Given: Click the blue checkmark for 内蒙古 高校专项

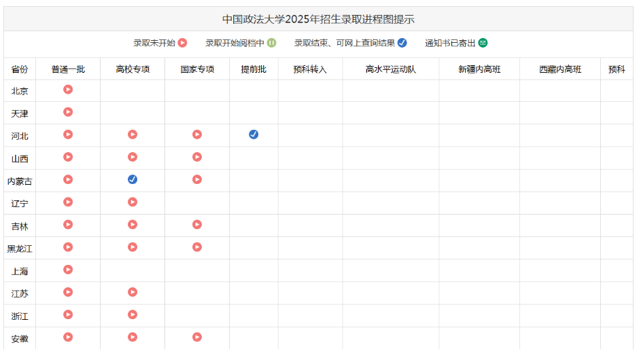Looking at the screenshot, I should click(133, 179).
